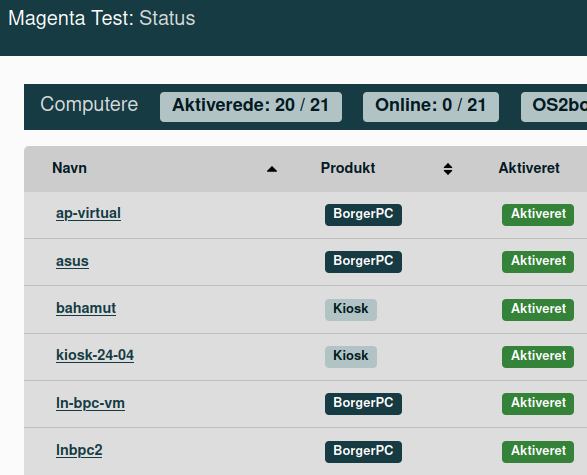587x475 pixels.
Task: Click the Kiosk badge for kiosk-24-04
Action: coord(351,356)
